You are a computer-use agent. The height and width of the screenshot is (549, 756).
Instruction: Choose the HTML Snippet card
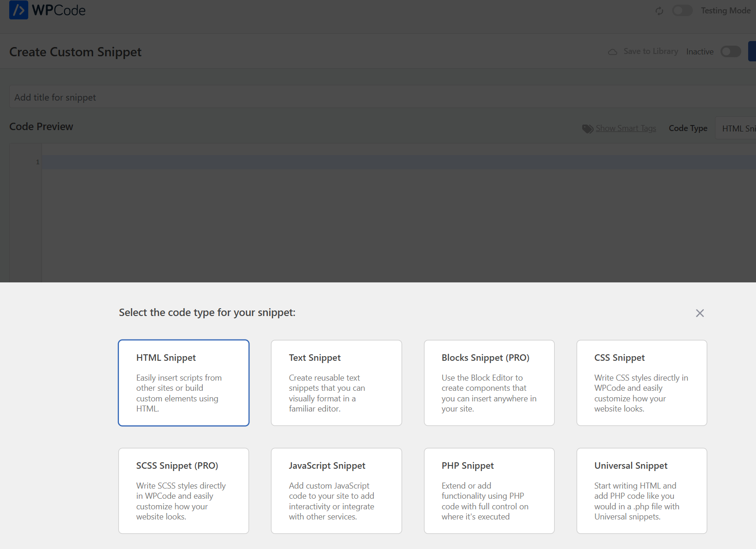[x=183, y=383]
